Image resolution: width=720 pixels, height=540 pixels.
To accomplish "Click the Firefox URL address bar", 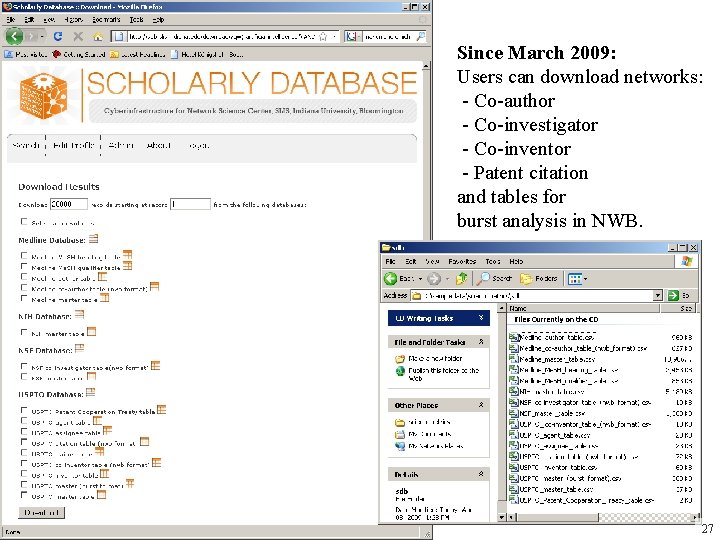I will (x=222, y=36).
